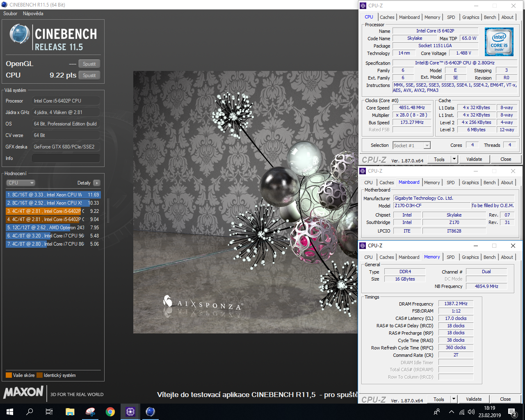This screenshot has height=420, width=525.
Task: Select ranking row 4C/8T @ 2.80 i7
Action: click(x=53, y=244)
